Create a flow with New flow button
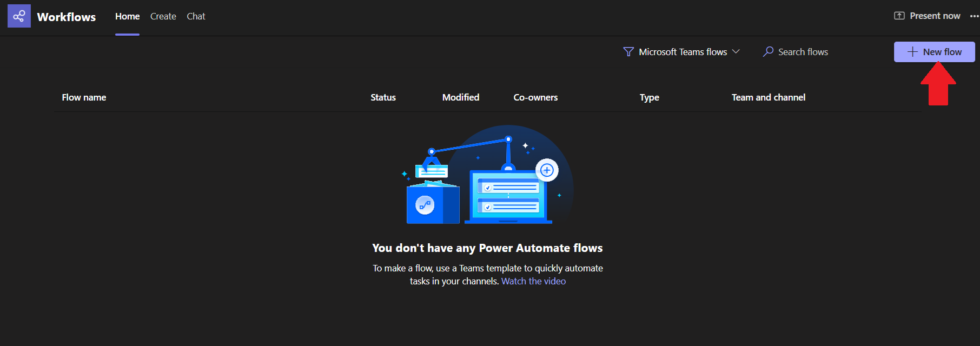 tap(934, 52)
